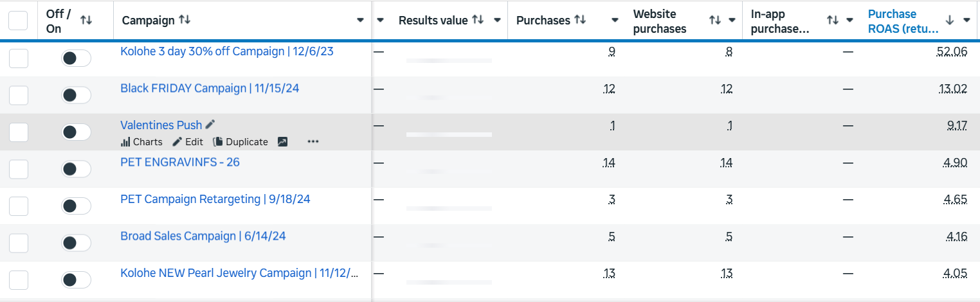
Task: Duplicate the Valentines Push campaign
Action: (240, 142)
